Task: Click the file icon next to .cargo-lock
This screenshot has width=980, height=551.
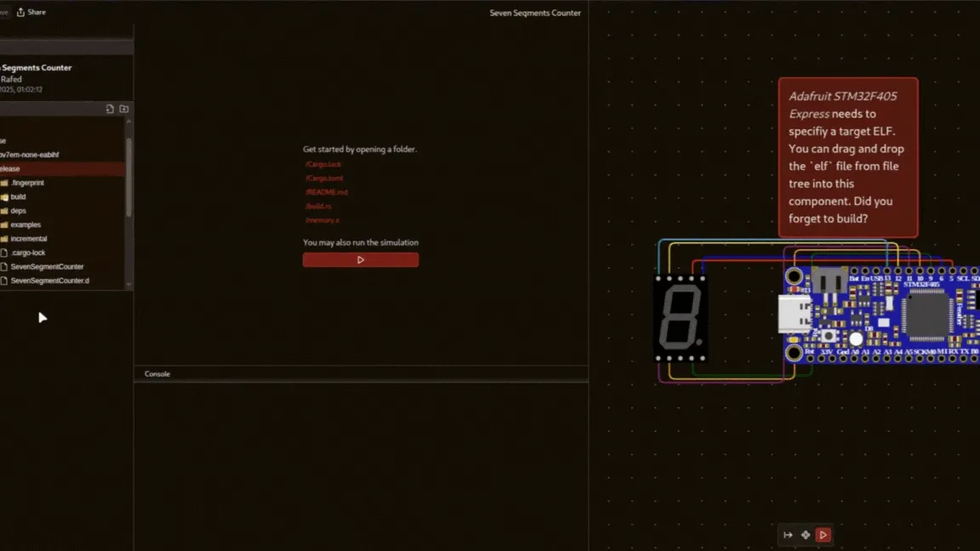Action: click(4, 253)
